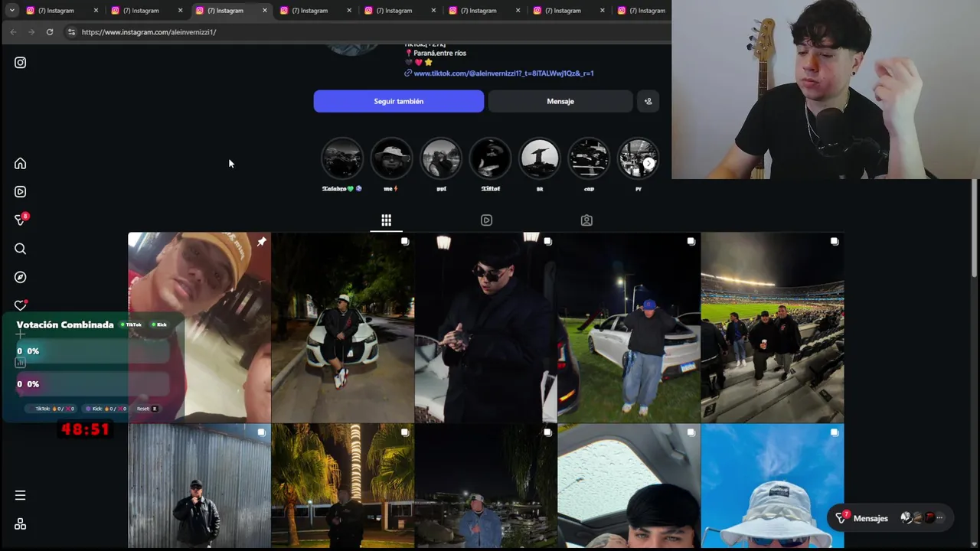Go to Home in Instagram sidebar
Viewport: 980px width, 551px height.
point(20,163)
